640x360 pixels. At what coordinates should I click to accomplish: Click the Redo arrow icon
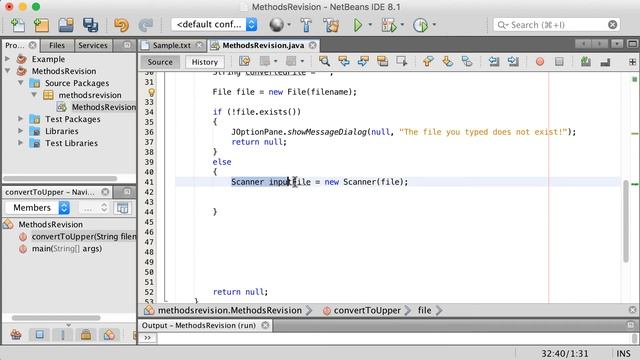coord(145,25)
